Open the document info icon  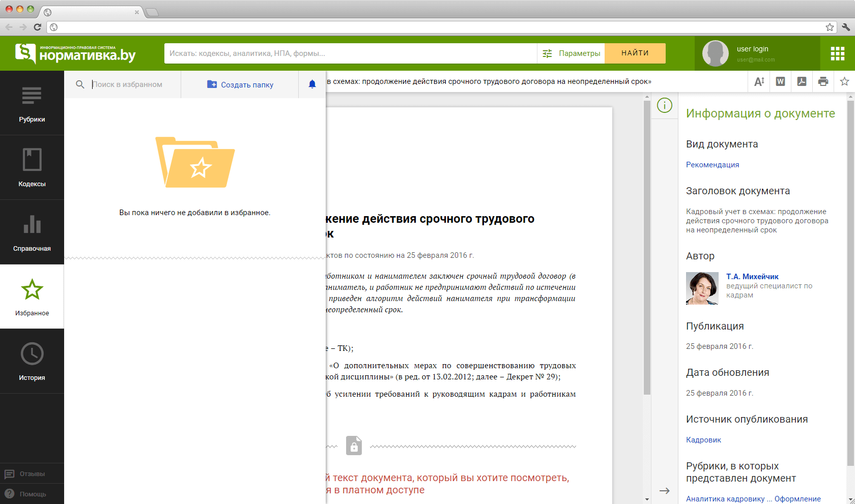click(x=664, y=105)
